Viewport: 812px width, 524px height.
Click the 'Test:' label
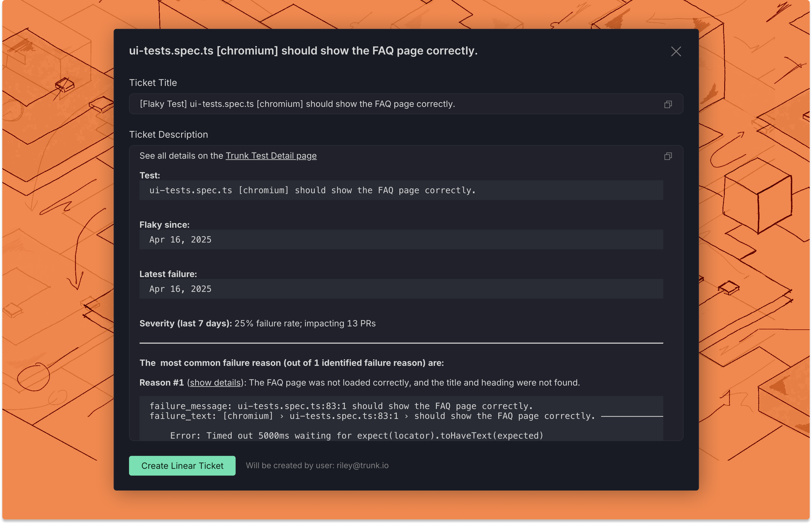pos(150,175)
